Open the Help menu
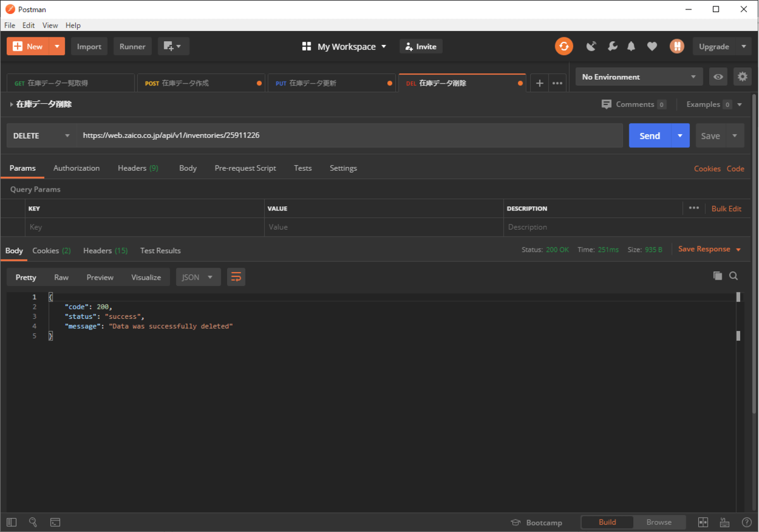The width and height of the screenshot is (759, 532). (x=73, y=25)
